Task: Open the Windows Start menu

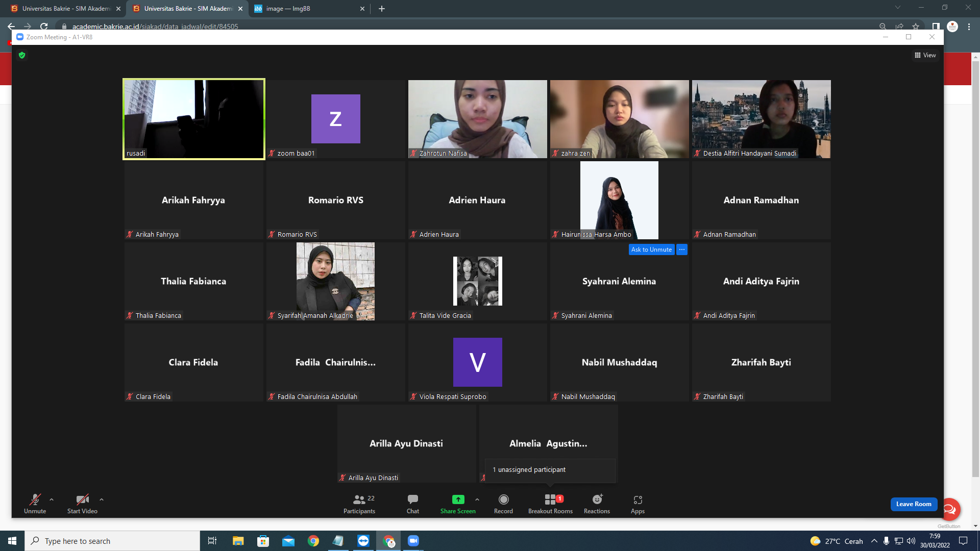Action: tap(12, 541)
